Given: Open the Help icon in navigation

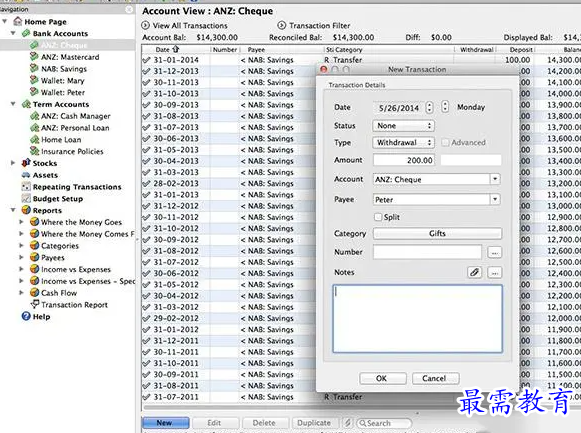Looking at the screenshot, I should [x=26, y=316].
